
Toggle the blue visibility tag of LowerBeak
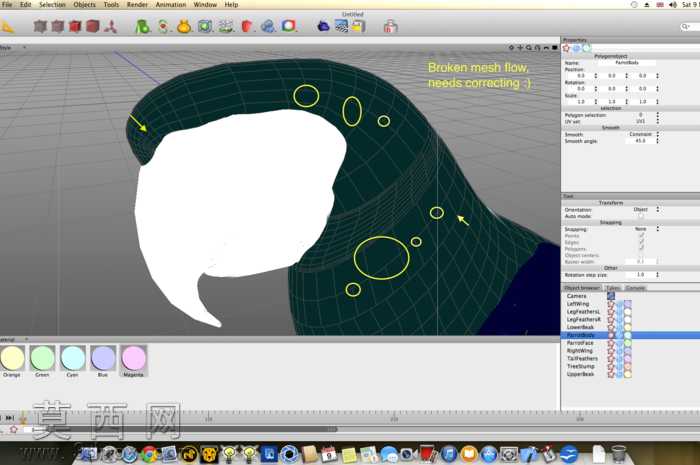click(x=620, y=327)
